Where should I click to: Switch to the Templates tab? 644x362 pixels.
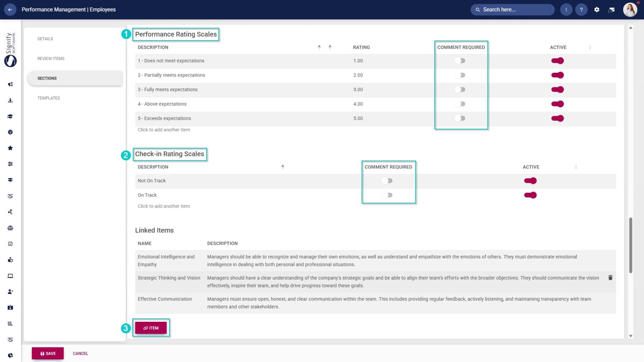[49, 98]
